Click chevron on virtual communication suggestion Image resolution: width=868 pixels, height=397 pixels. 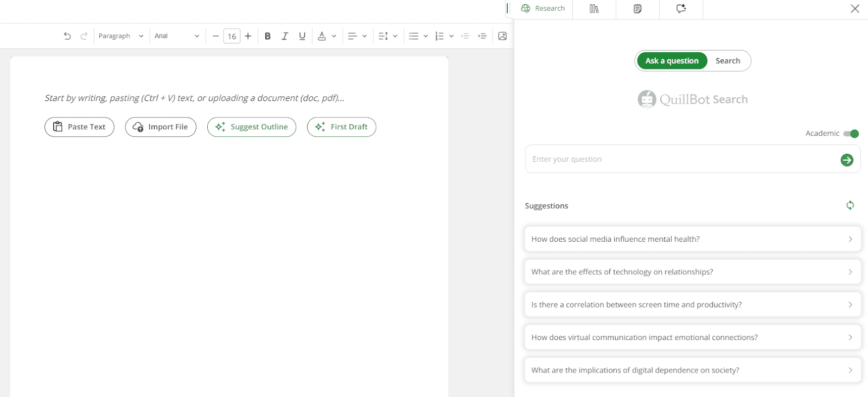pos(850,337)
